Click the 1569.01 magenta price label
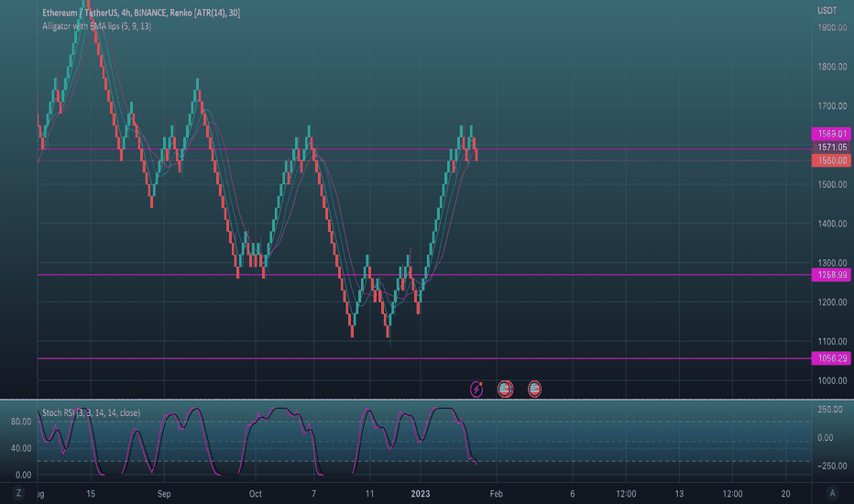The height and width of the screenshot is (504, 854). (x=831, y=134)
